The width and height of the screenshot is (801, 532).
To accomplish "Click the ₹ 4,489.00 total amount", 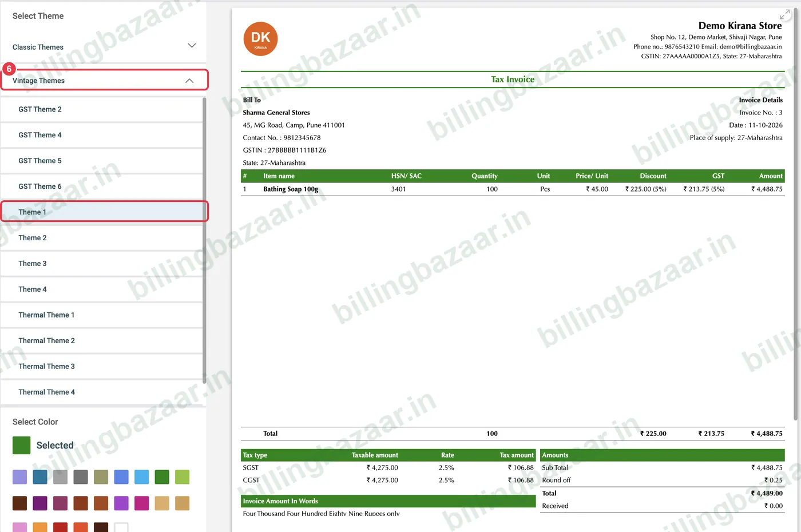I will click(x=767, y=493).
